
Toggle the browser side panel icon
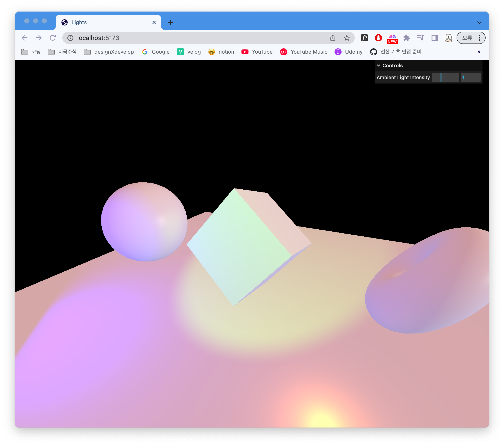point(434,38)
